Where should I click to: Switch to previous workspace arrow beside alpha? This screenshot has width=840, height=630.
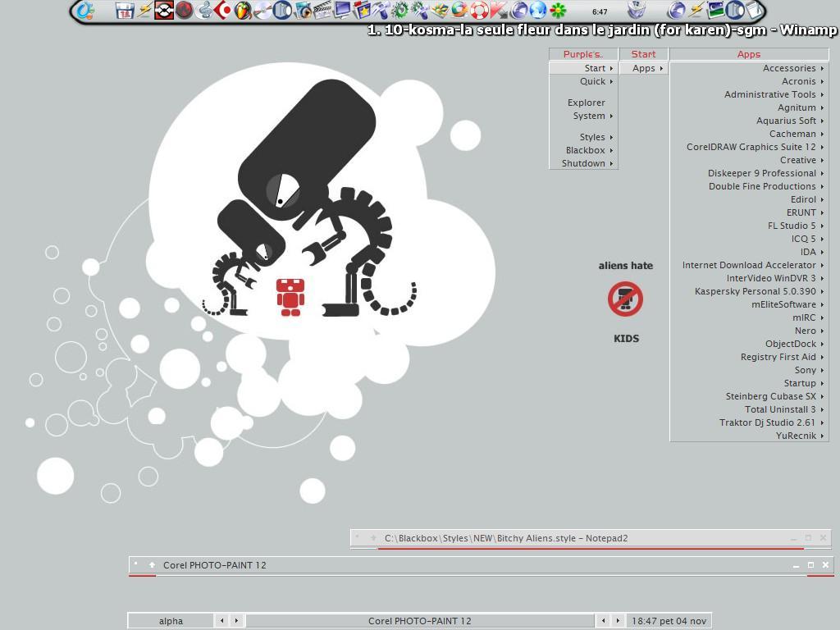pos(221,620)
